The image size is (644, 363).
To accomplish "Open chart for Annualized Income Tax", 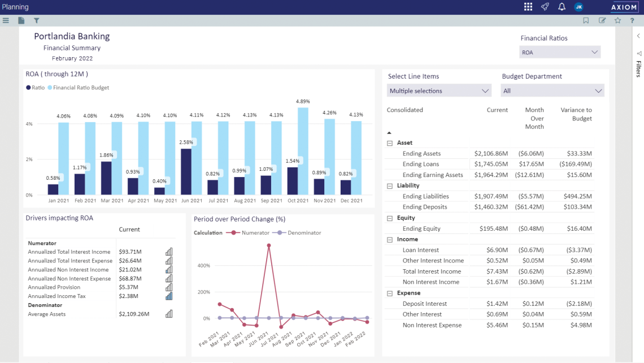I will (x=169, y=296).
